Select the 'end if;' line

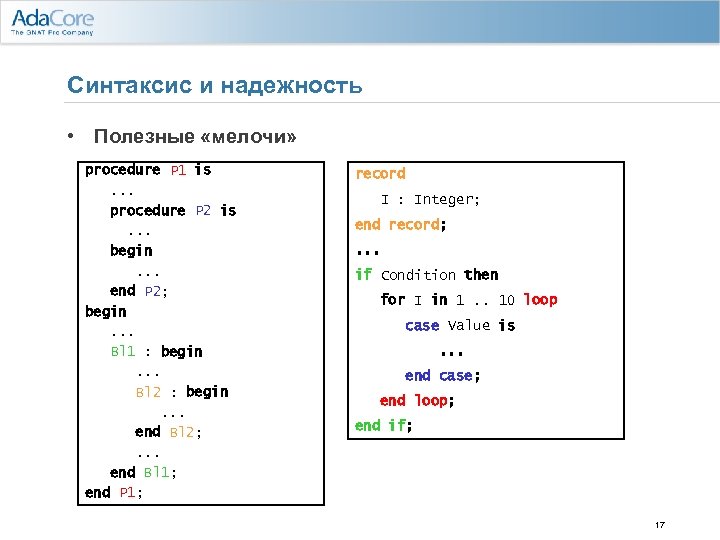(x=383, y=426)
